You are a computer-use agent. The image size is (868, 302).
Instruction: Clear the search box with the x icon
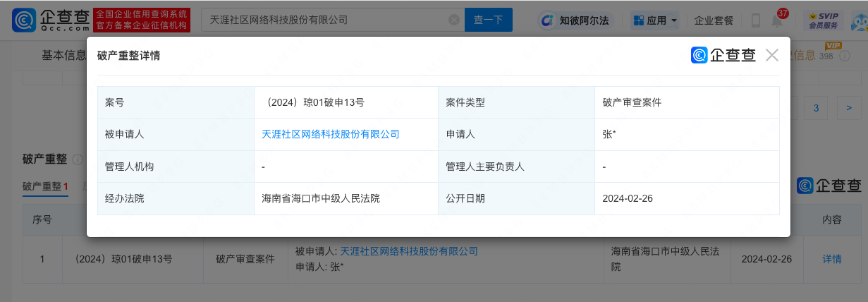tap(454, 20)
